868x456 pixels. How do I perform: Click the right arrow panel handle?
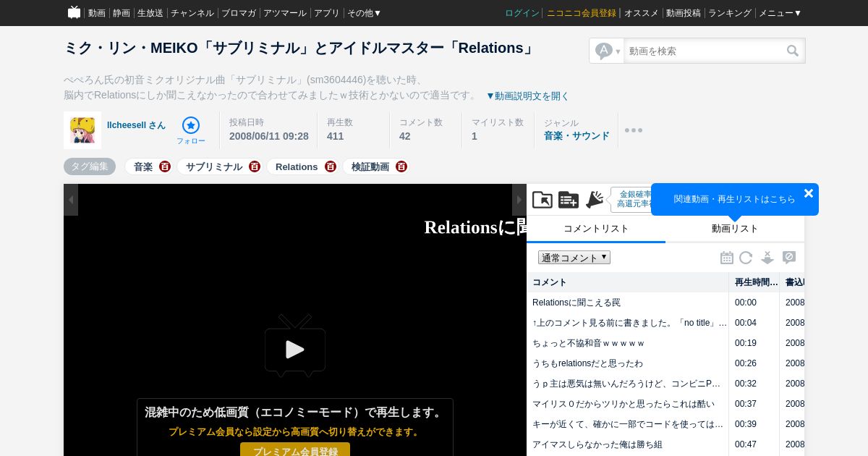pos(519,200)
